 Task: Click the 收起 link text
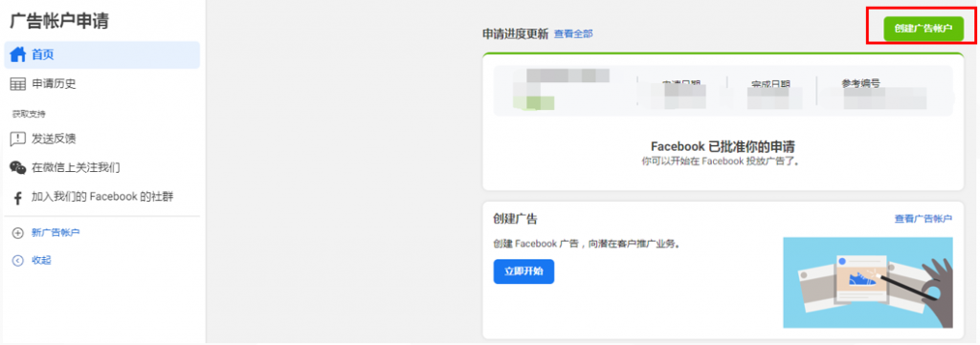click(41, 260)
